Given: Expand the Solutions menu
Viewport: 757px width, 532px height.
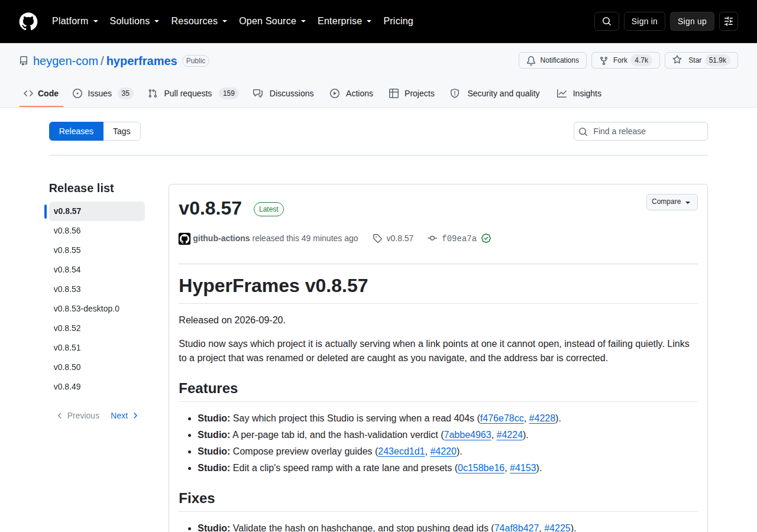Looking at the screenshot, I should [134, 21].
